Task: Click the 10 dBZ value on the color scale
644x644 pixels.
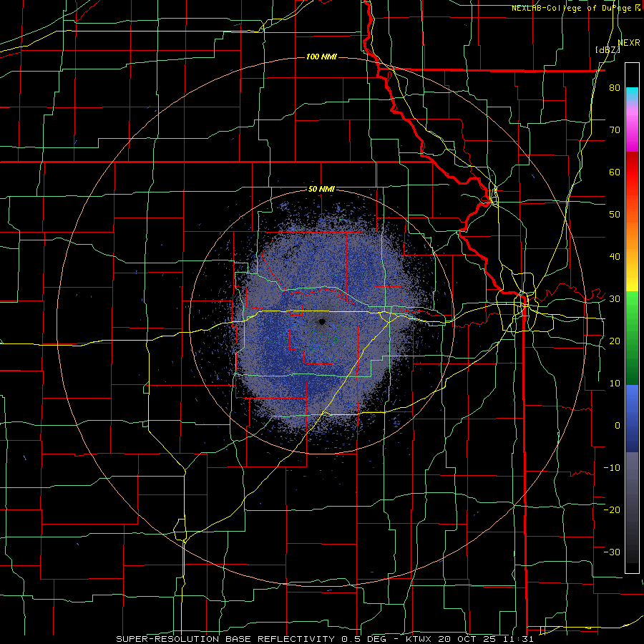Action: 615,384
